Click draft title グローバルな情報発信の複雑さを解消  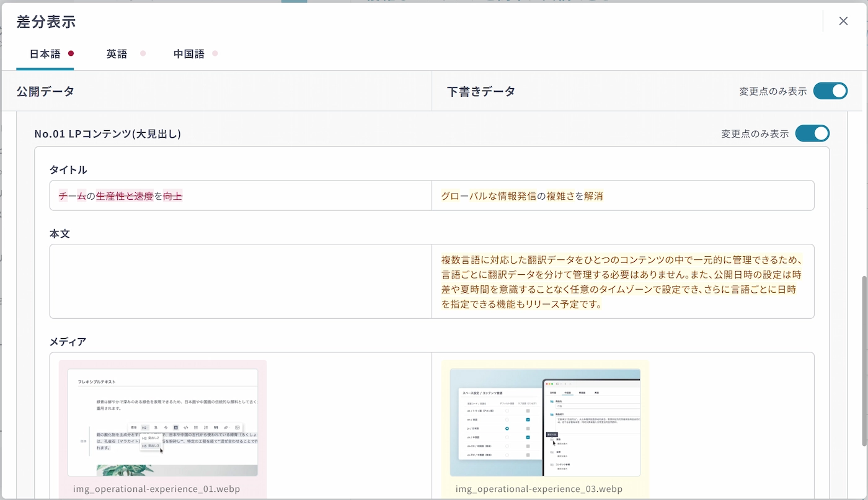click(x=521, y=196)
